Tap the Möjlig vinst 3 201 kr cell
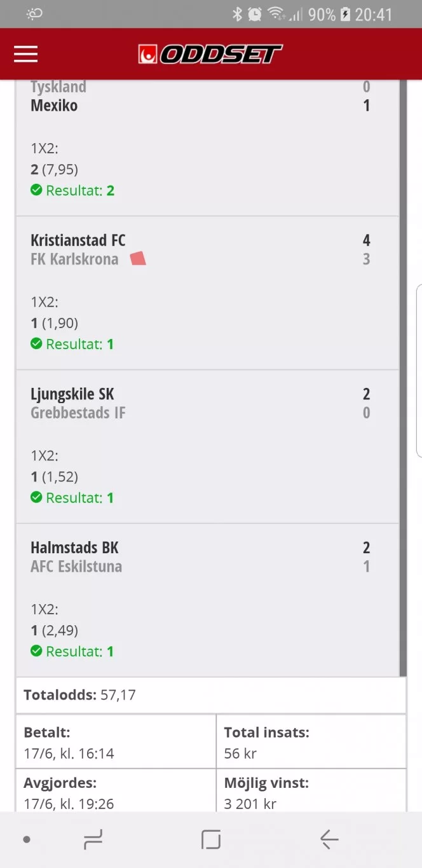Screen dimensions: 422x868 (311, 794)
